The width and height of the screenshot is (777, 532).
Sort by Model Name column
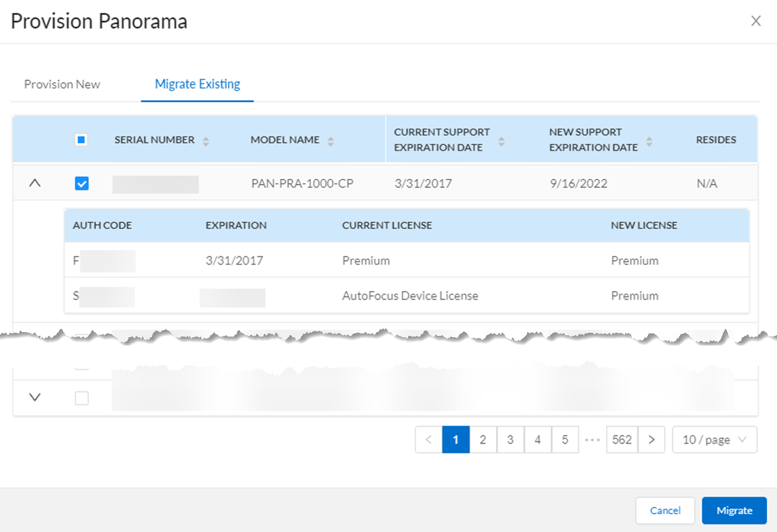[330, 141]
